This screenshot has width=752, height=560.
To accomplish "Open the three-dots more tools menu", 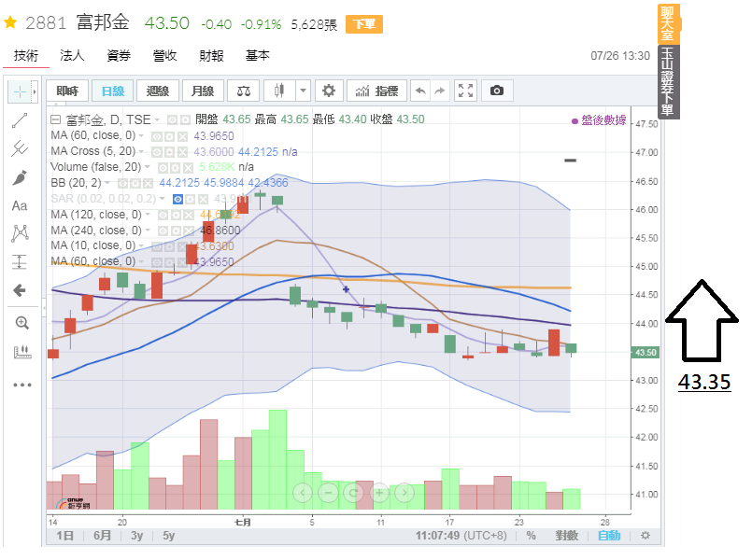I will pos(22,385).
